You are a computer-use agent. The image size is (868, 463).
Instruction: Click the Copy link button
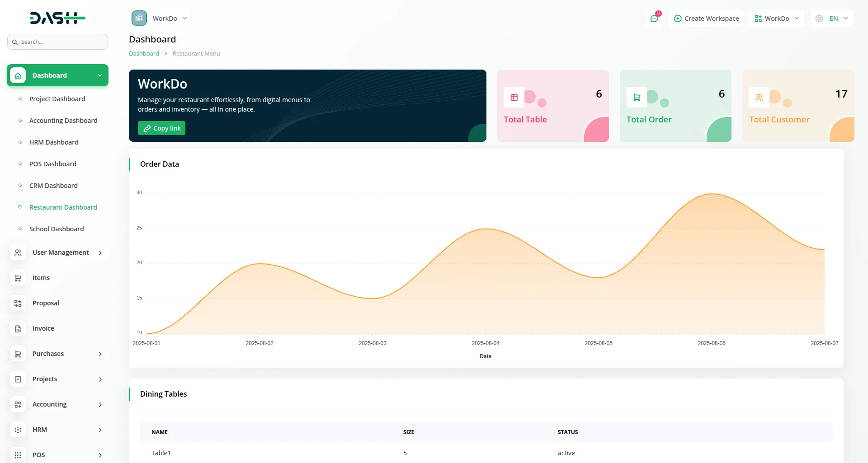pos(161,128)
